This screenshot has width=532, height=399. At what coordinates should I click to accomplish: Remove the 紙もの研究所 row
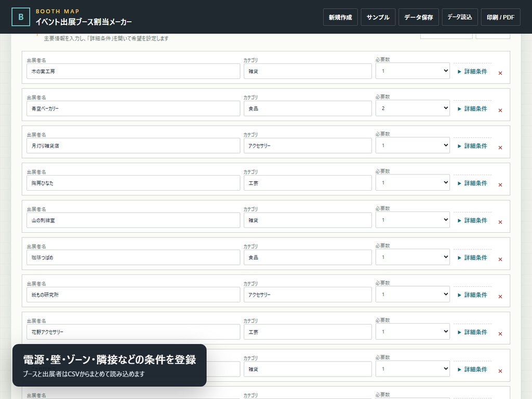(500, 297)
